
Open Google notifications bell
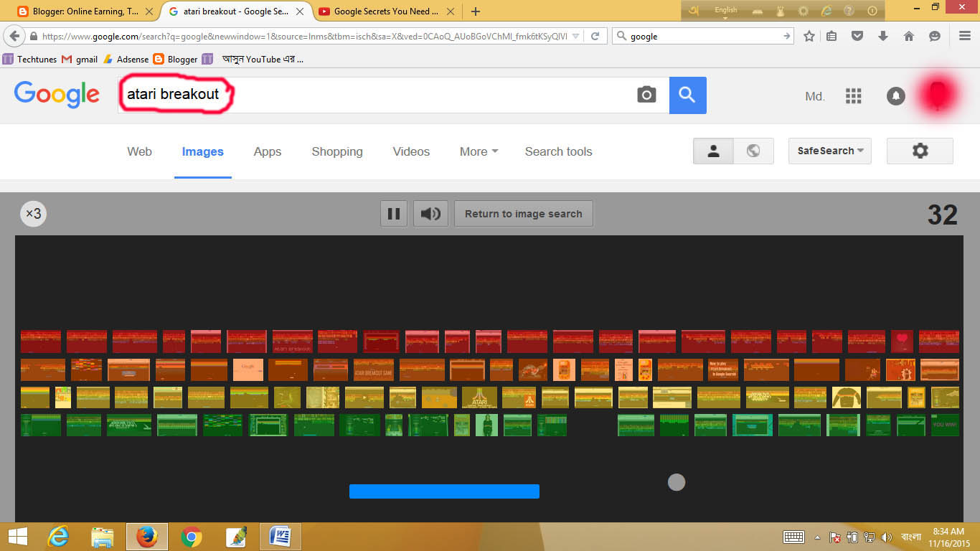(895, 96)
